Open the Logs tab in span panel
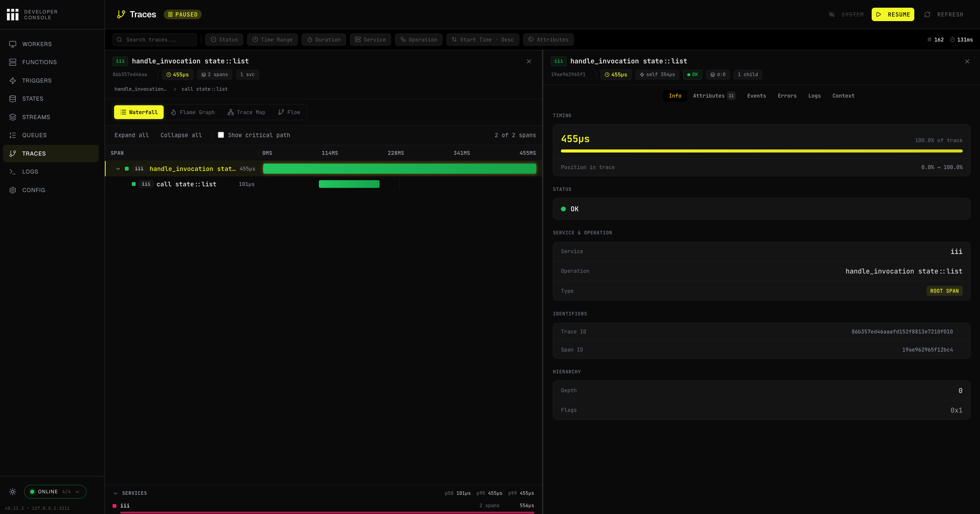Viewport: 980px width, 514px height. 814,96
